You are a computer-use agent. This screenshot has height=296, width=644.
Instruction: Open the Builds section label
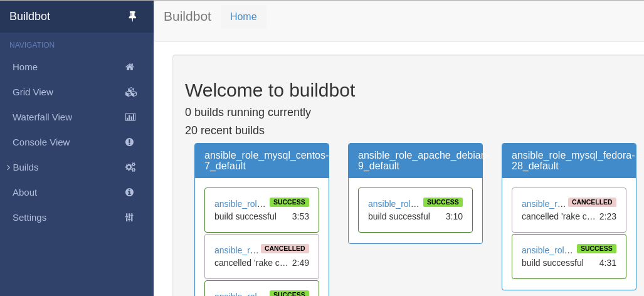click(x=26, y=167)
